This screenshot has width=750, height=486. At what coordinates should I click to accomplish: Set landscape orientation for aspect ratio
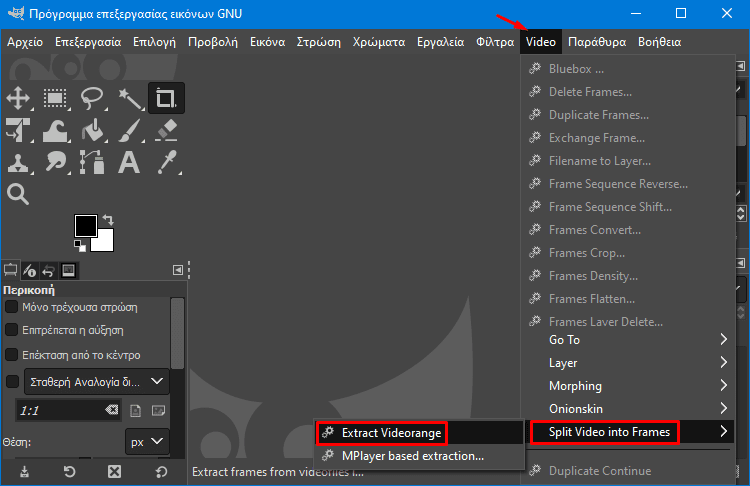coord(158,411)
